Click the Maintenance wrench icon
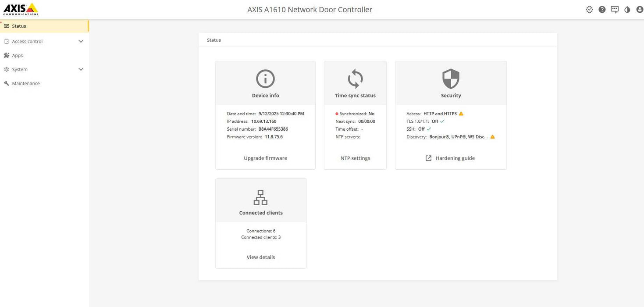Screen dimensions: 644x307 pyautogui.click(x=7, y=83)
